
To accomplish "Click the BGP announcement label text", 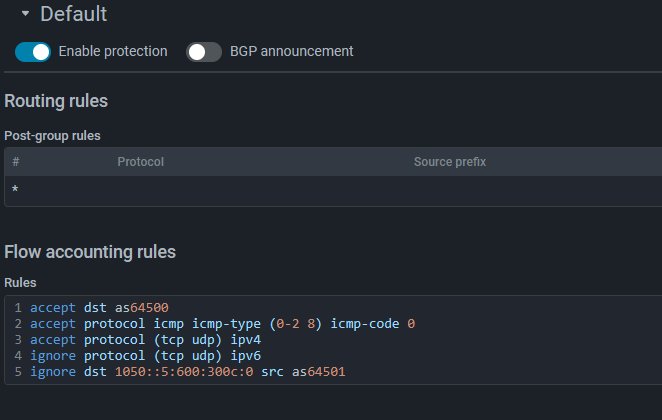I will point(291,51).
